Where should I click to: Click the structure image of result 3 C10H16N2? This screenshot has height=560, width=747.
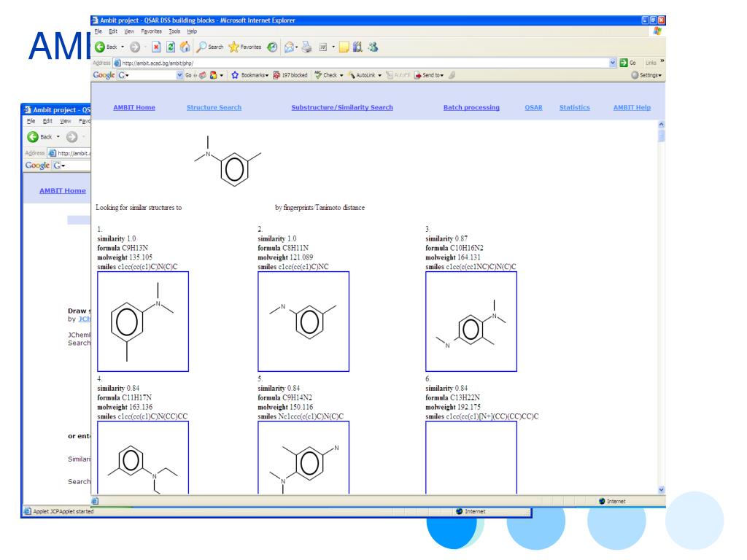pyautogui.click(x=471, y=322)
